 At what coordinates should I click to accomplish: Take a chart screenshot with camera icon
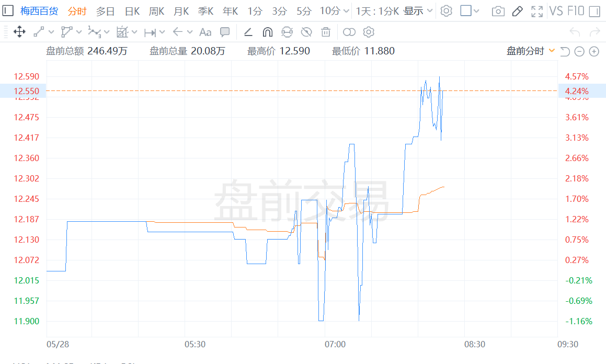point(498,11)
